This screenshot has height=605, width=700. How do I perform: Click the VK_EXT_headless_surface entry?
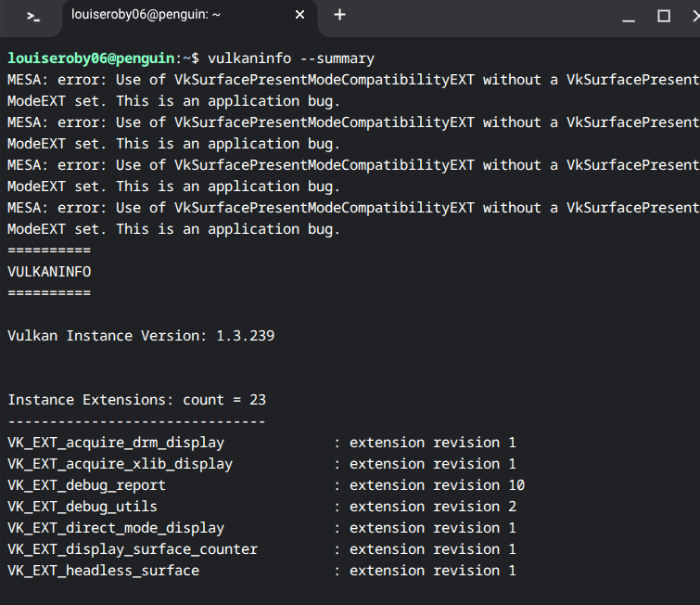pyautogui.click(x=103, y=571)
